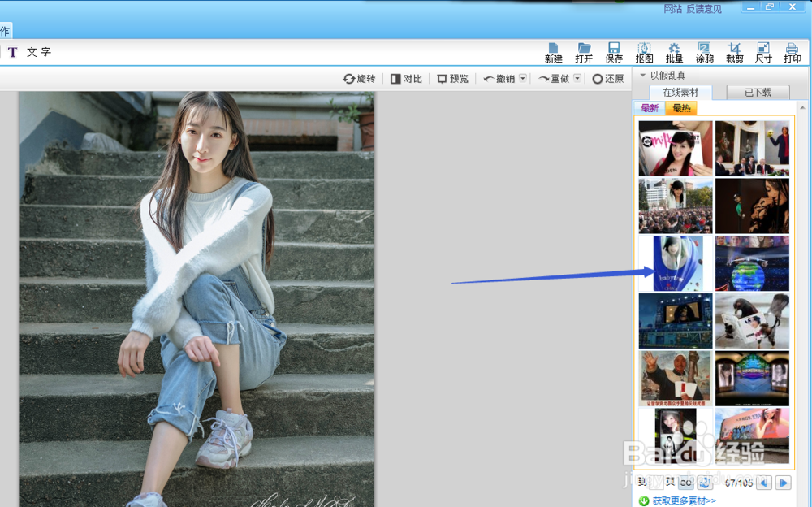Refresh the template list with refresh icon

705,483
